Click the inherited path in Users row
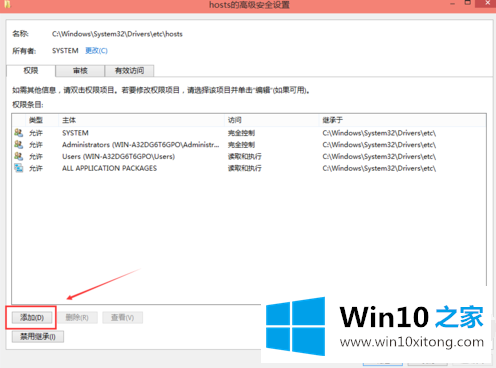Viewport: 496px width, 368px height. tap(379, 156)
